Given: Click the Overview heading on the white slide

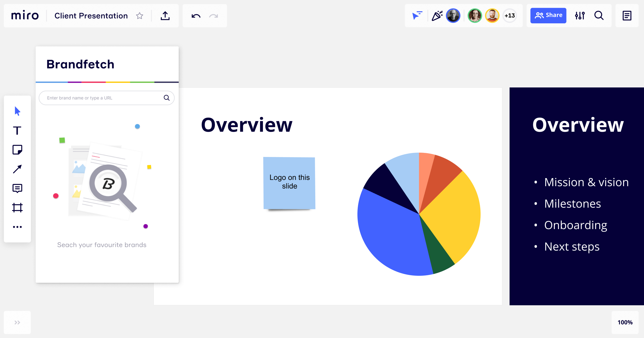Looking at the screenshot, I should pos(247,125).
